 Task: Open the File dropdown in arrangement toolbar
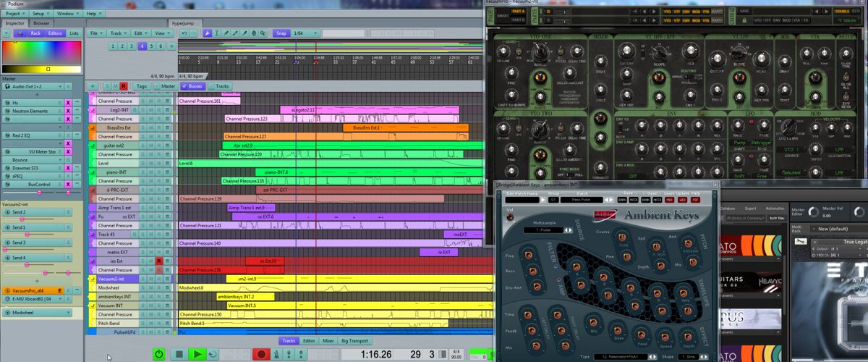pos(96,33)
